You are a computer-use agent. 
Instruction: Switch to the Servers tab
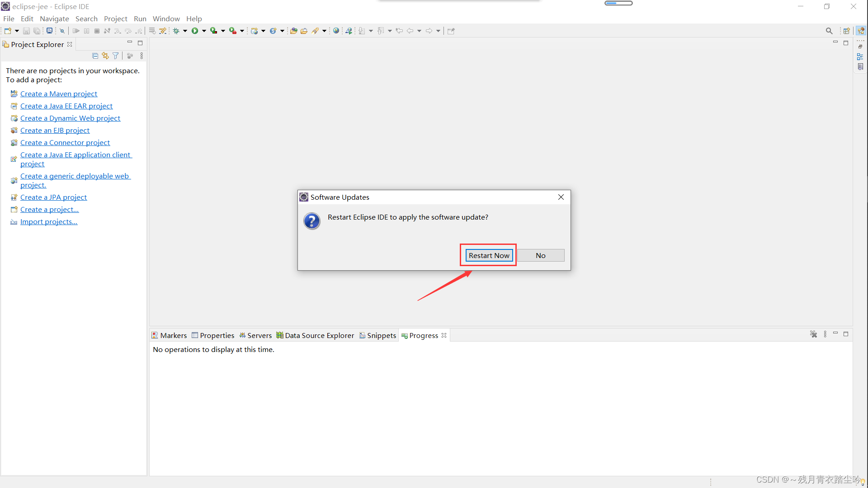[x=255, y=335]
